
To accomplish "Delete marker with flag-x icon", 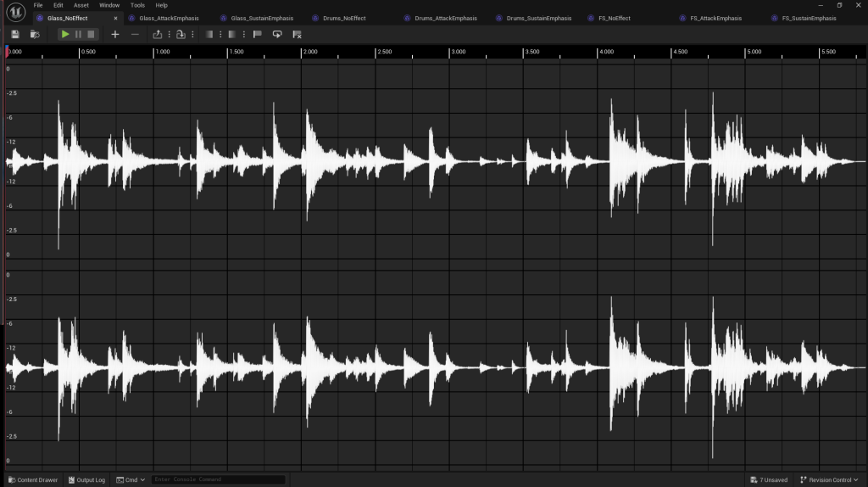I will pyautogui.click(x=297, y=34).
